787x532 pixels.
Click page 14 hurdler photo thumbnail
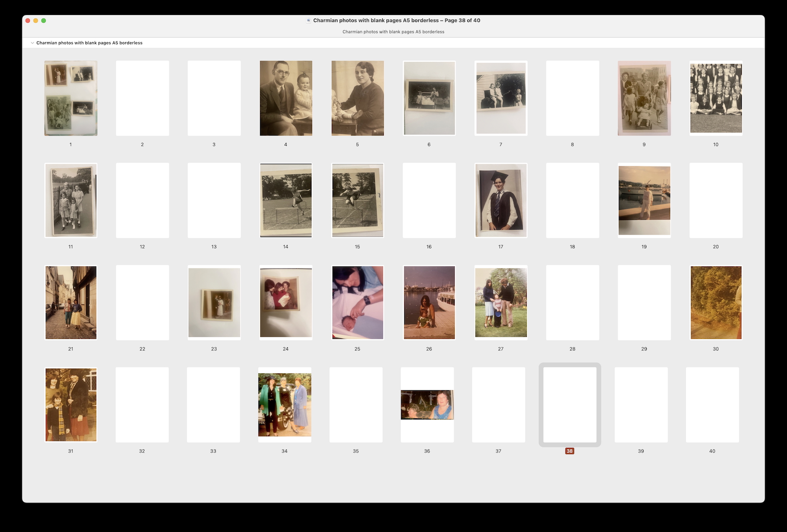pyautogui.click(x=286, y=200)
